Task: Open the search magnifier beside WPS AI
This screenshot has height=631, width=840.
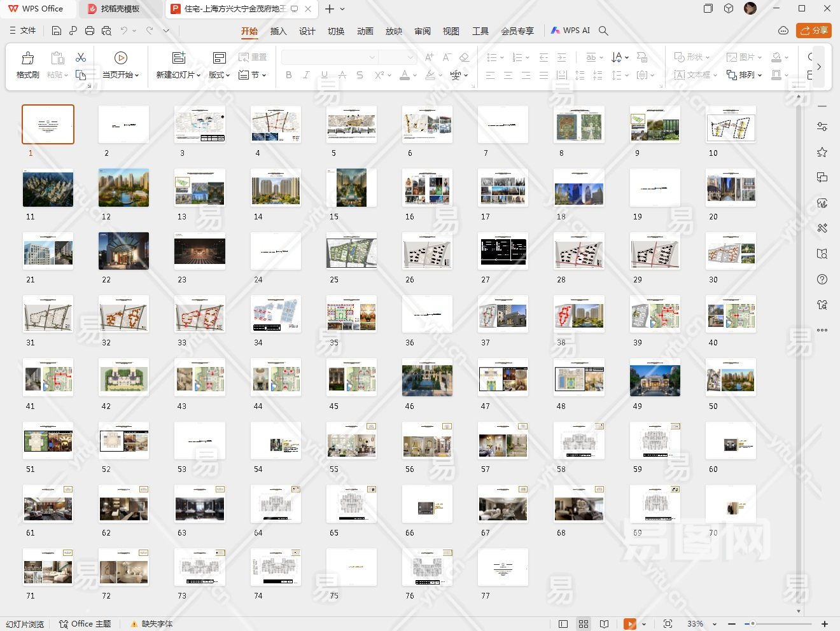Action: (x=603, y=31)
